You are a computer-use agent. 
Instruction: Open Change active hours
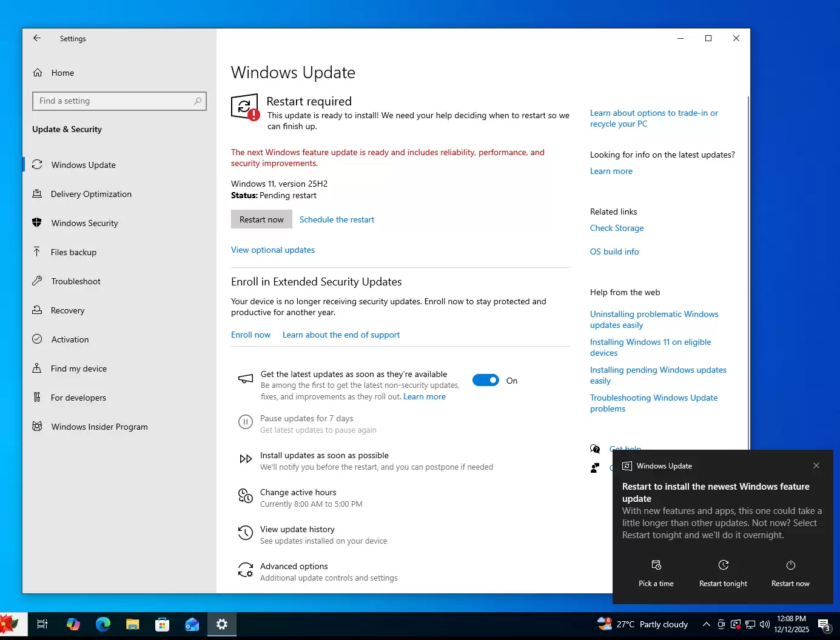click(298, 492)
